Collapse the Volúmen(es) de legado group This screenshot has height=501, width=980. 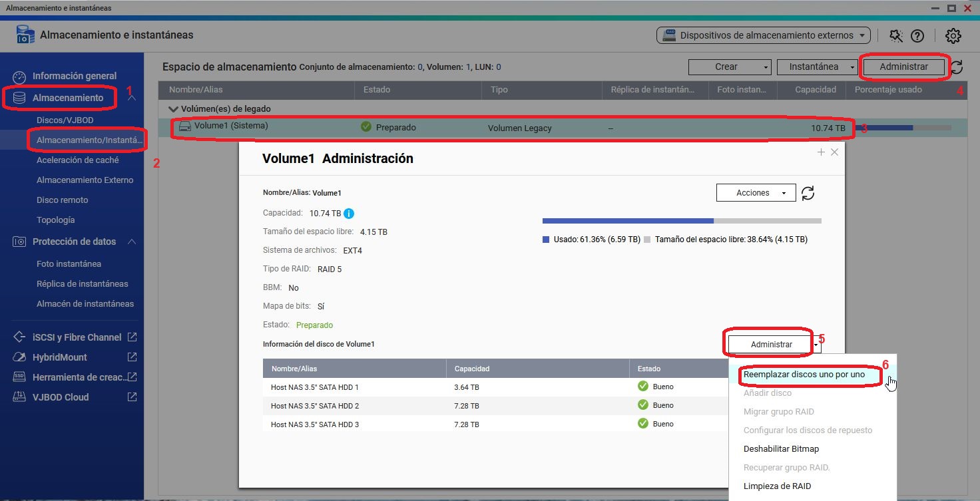coord(174,108)
